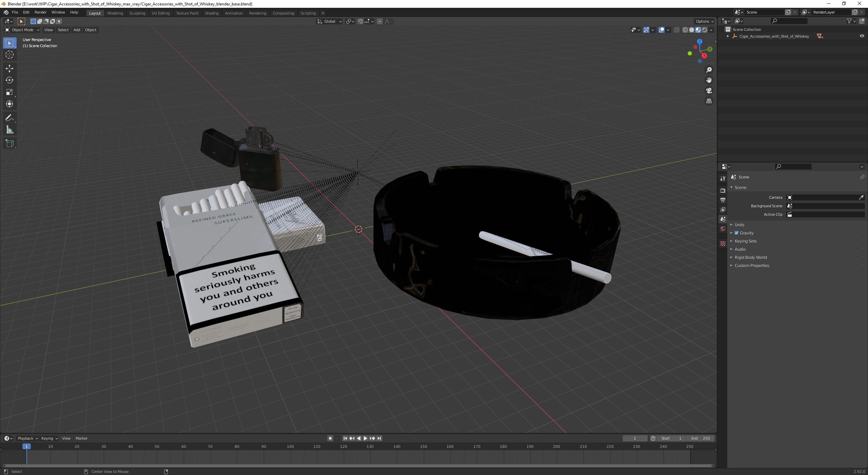Screen dimensions: 868x475
Task: Toggle X-Ray mode
Action: [x=676, y=30]
